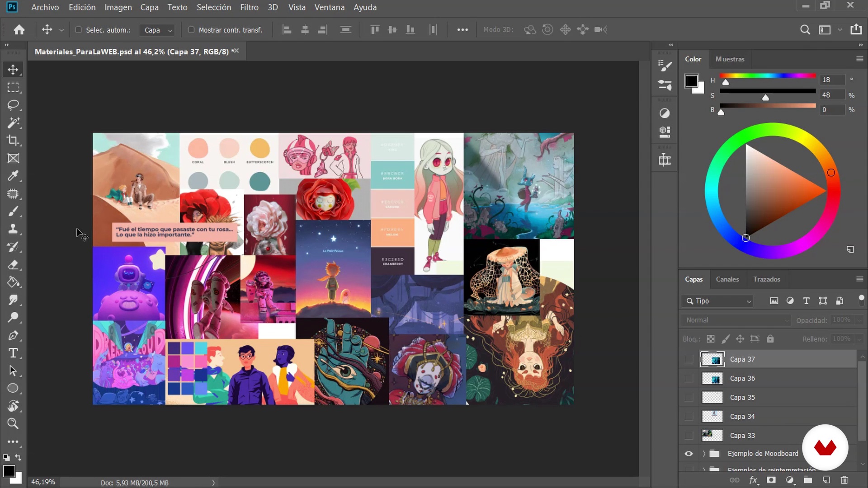The height and width of the screenshot is (488, 868).
Task: Toggle Selec. autom. checkbox
Action: pyautogui.click(x=78, y=30)
